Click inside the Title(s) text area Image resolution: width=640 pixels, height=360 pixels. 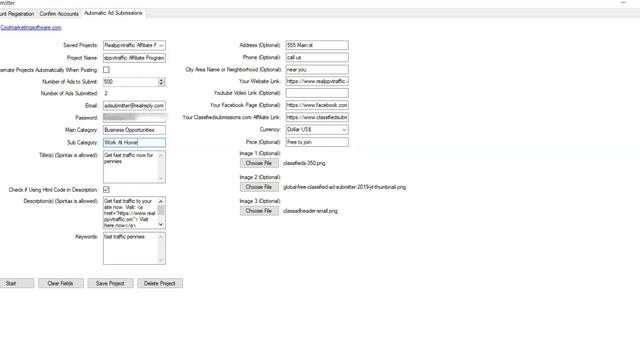tap(130, 167)
